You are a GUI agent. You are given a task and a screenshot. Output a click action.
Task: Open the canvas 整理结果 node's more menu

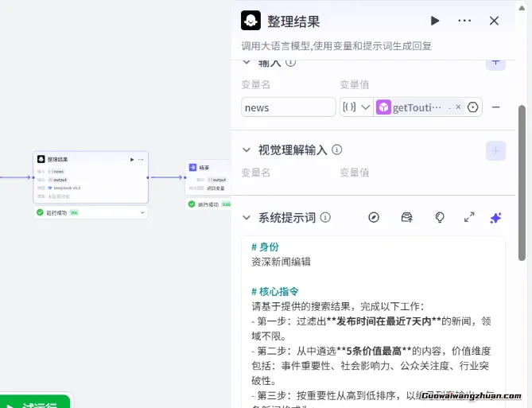click(x=141, y=160)
